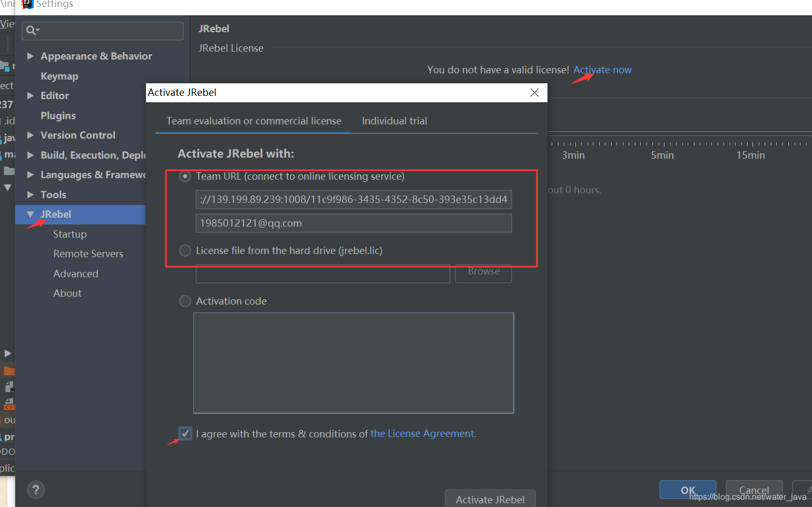Viewport: 812px width, 507px height.
Task: Switch to Team evaluation or commercial license tab
Action: click(253, 121)
